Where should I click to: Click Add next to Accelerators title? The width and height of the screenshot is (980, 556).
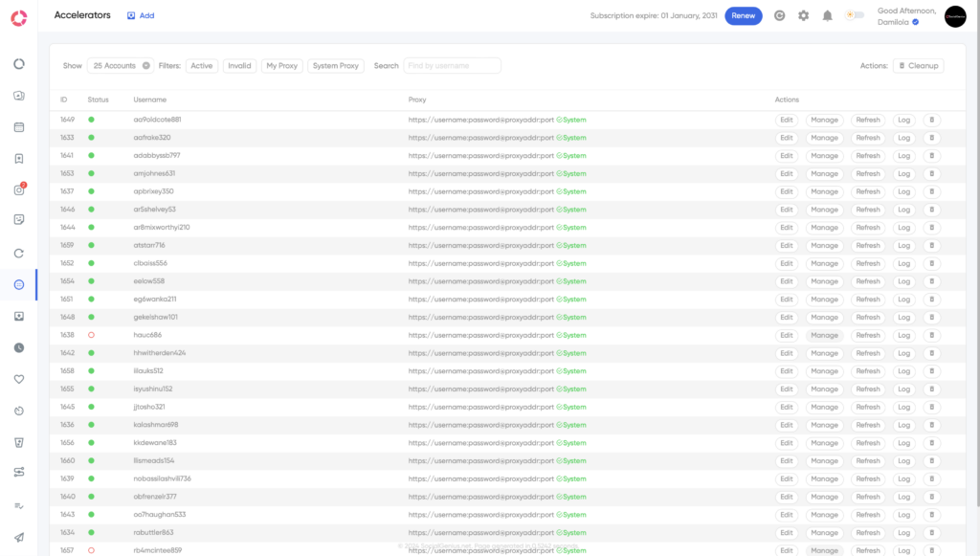[x=141, y=15]
